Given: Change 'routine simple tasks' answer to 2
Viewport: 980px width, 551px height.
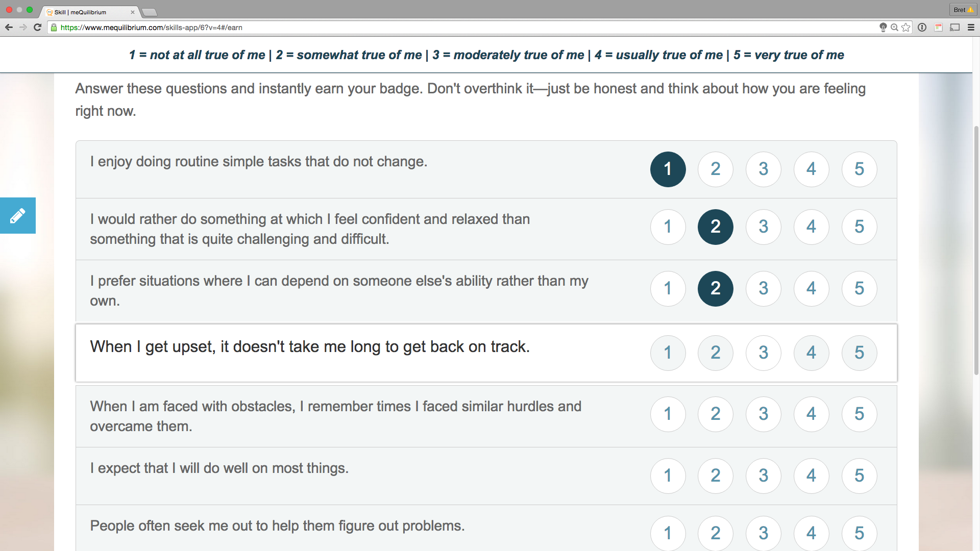Looking at the screenshot, I should (716, 169).
